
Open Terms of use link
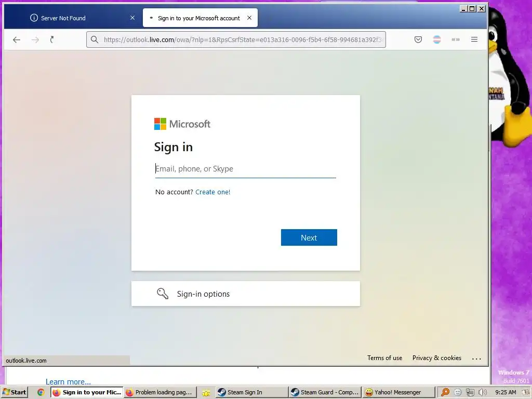384,358
